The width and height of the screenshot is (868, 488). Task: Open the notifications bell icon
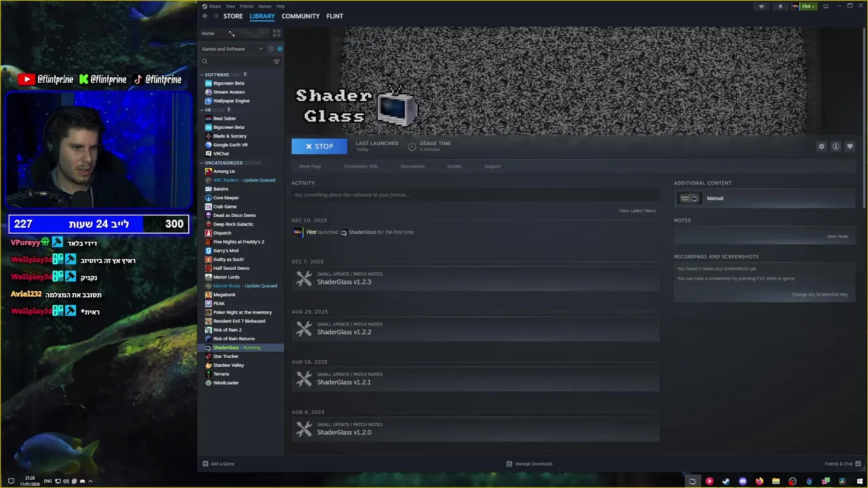point(780,6)
